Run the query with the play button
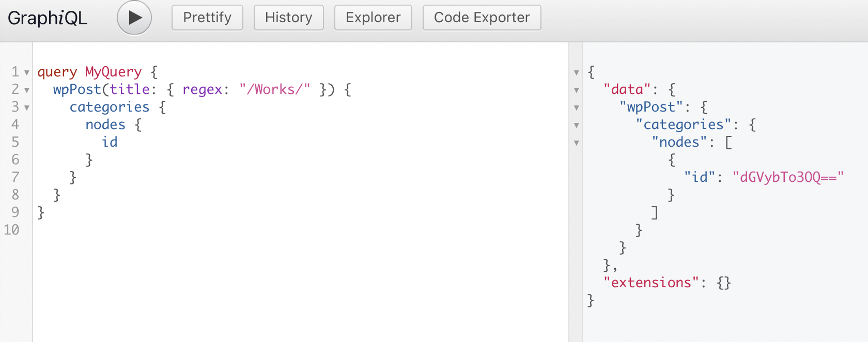The height and width of the screenshot is (342, 868). tap(134, 18)
